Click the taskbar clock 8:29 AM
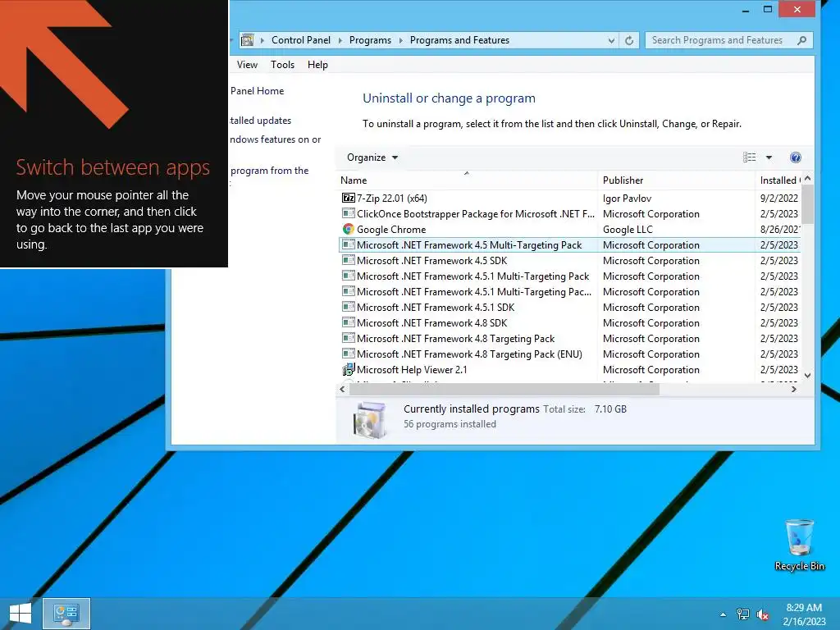 [x=804, y=608]
